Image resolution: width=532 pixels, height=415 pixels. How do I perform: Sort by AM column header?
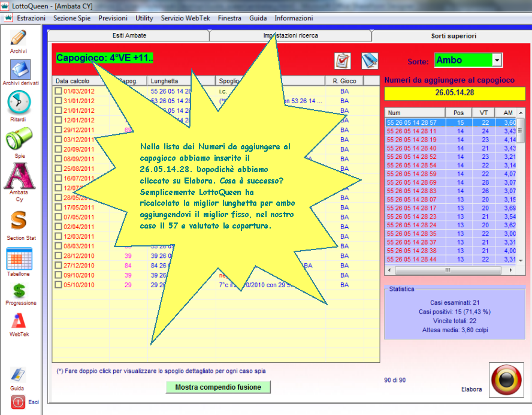[x=506, y=113]
